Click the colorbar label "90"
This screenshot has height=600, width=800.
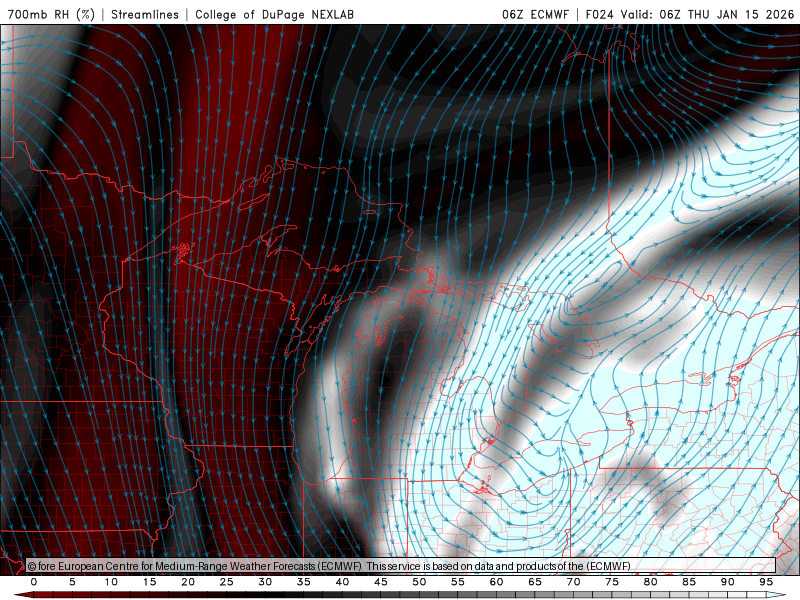pos(728,582)
